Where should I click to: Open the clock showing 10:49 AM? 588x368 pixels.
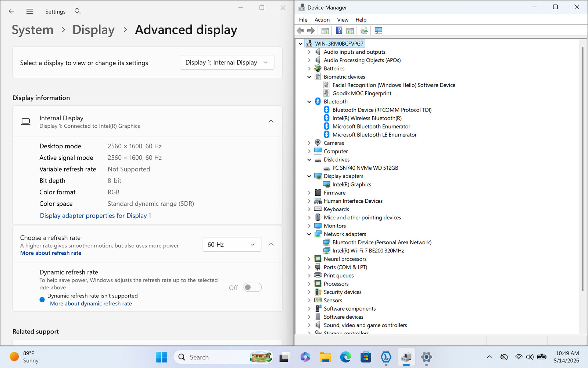[567, 357]
